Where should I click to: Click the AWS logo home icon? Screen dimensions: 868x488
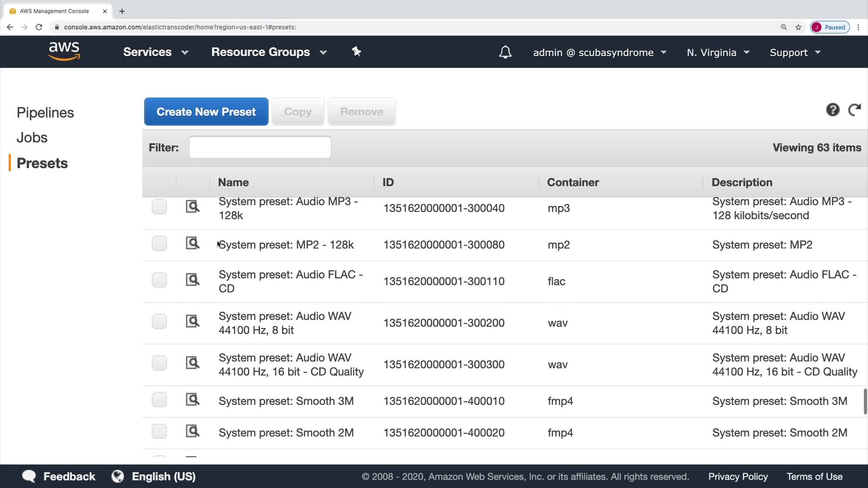pos(64,51)
